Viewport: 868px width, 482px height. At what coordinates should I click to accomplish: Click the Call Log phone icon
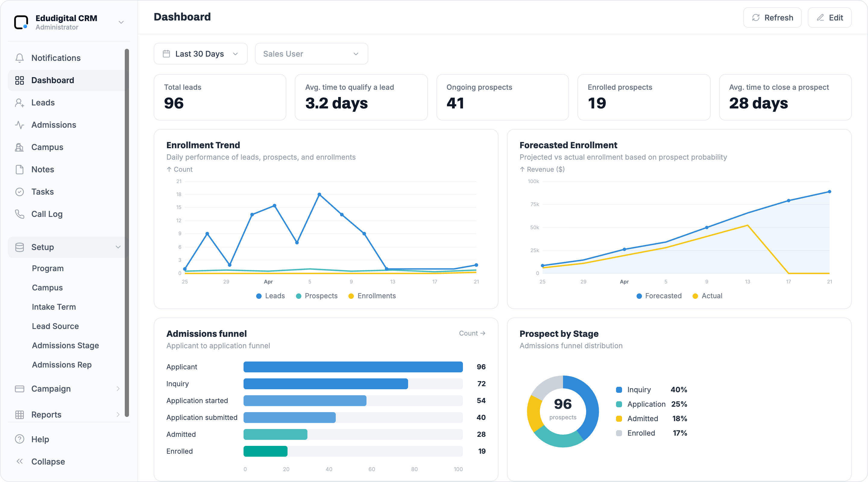20,214
